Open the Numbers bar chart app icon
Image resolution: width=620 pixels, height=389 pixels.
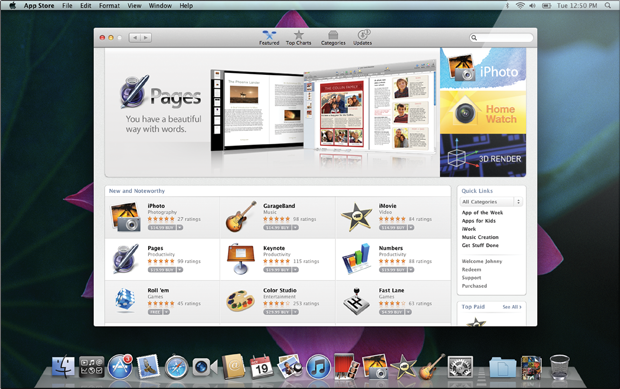(x=356, y=259)
